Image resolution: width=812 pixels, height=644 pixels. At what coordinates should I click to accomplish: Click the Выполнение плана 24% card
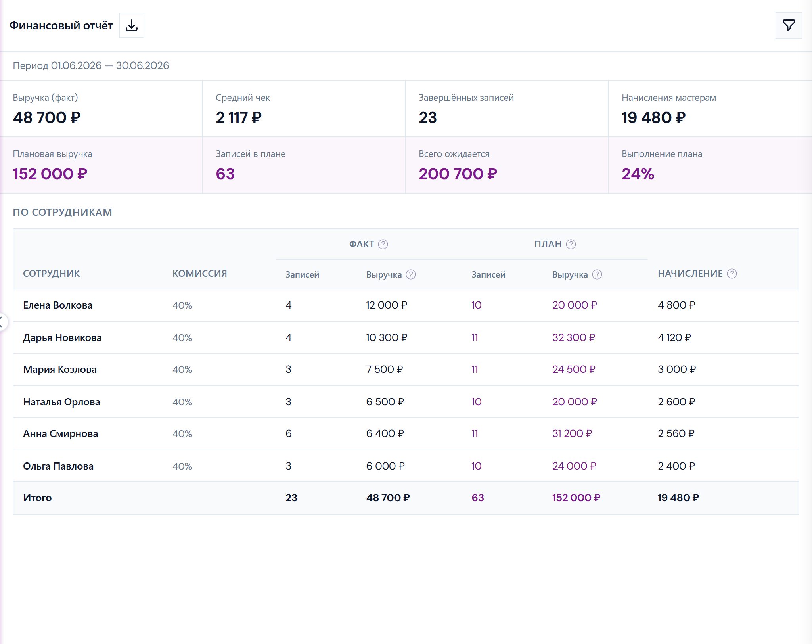tap(710, 165)
